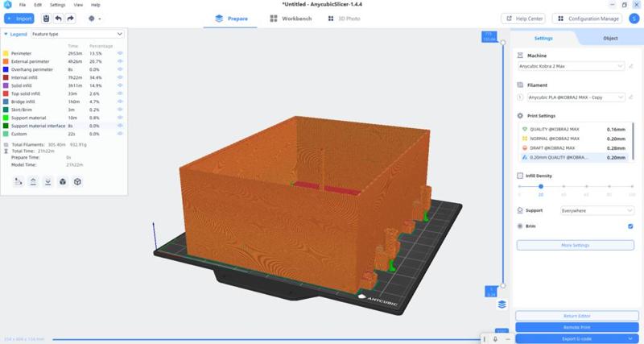Viewport: 644px width, 344px height.
Task: Click the first view tool icon below legend
Action: 18,181
